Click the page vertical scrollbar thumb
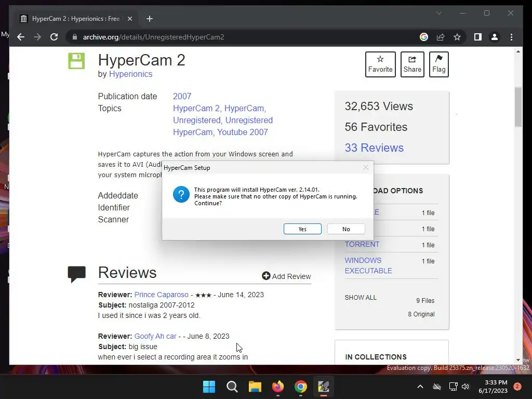This screenshot has width=532, height=399. 518,107
